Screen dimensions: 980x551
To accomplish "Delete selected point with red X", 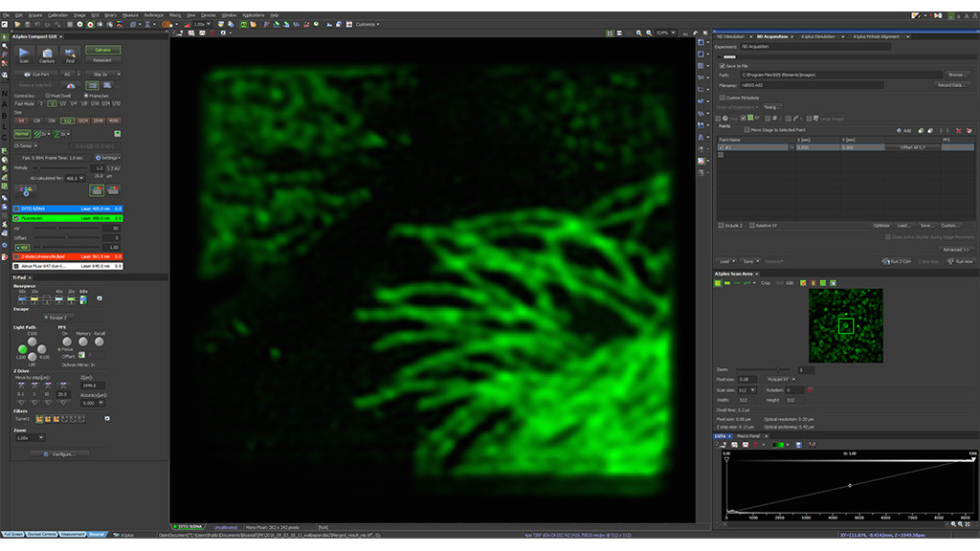I will (x=958, y=130).
